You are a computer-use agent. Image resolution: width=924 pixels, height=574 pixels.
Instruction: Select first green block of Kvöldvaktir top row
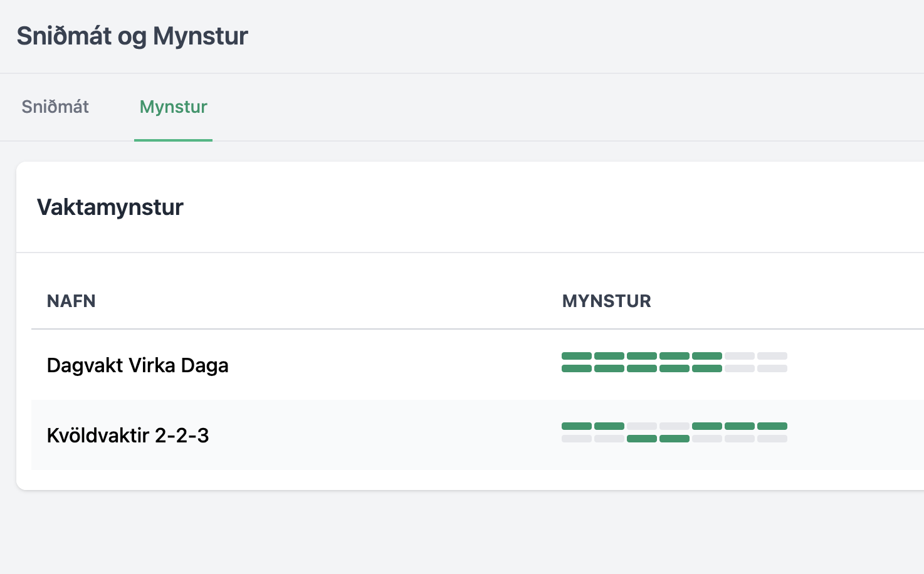point(577,425)
